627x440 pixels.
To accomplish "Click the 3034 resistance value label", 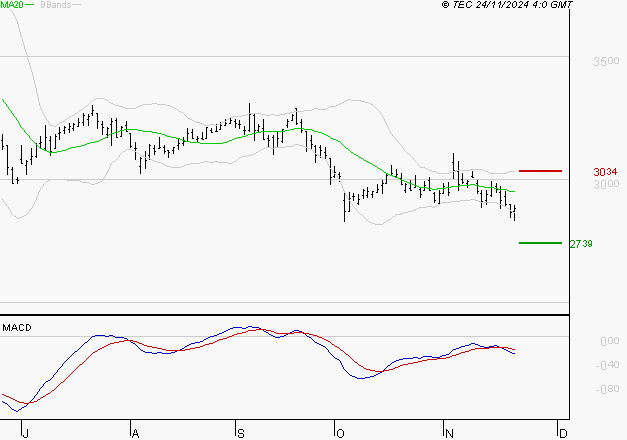I will 605,172.
